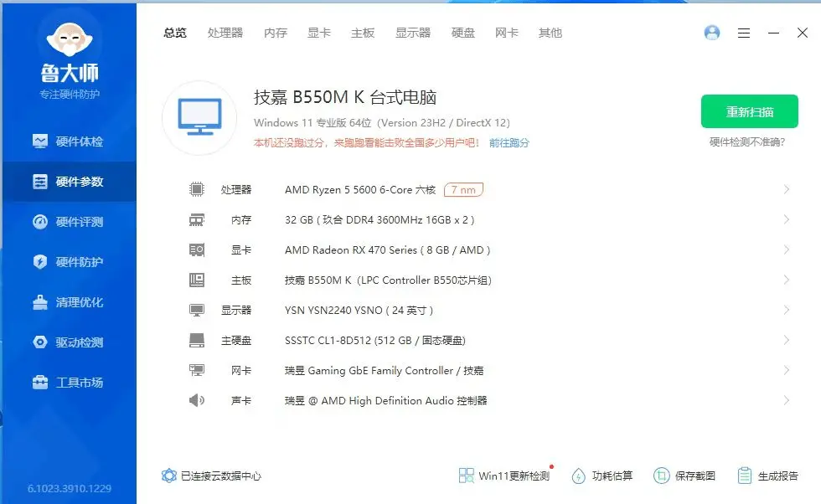
Task: Switch to the 内存 tab
Action: click(x=276, y=33)
